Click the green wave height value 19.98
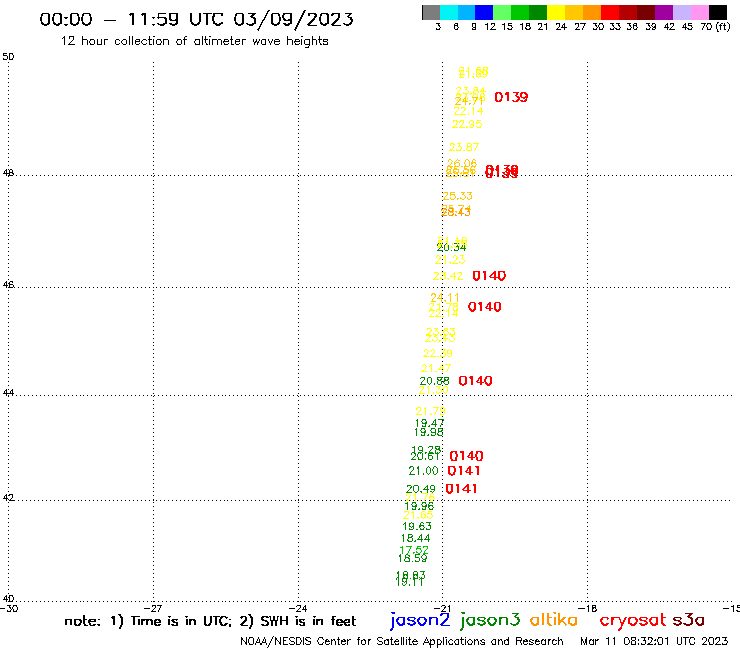The width and height of the screenshot is (740, 650). [429, 432]
